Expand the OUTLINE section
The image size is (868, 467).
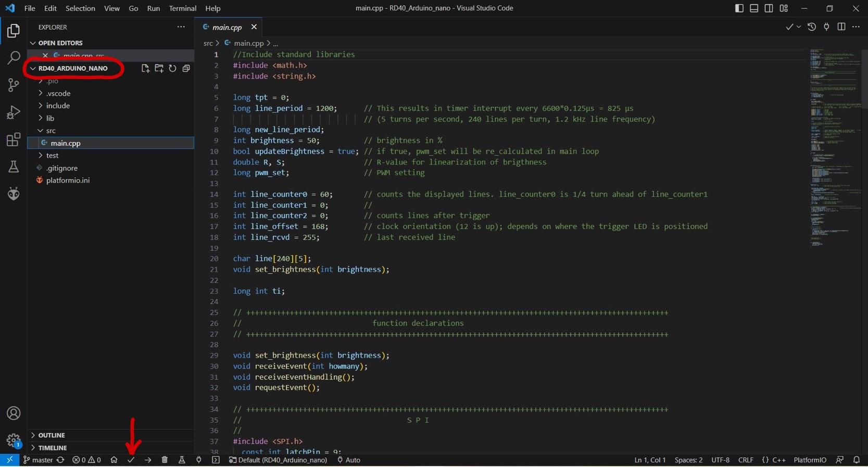52,435
